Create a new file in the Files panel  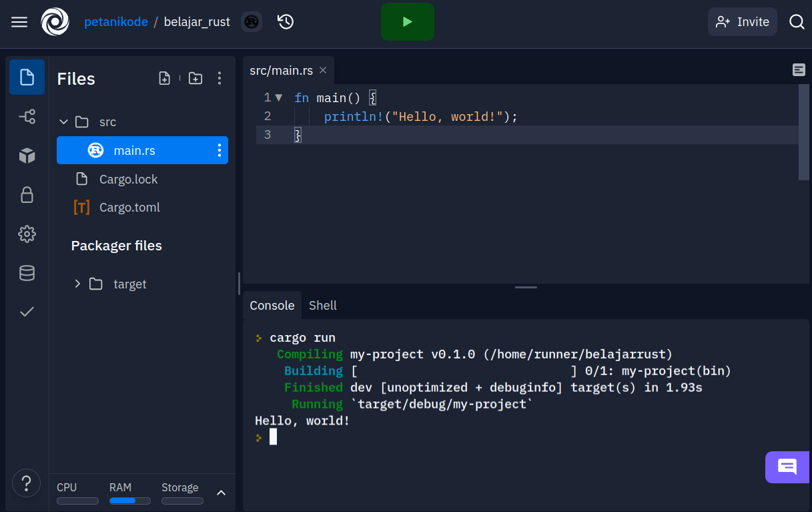[x=164, y=78]
